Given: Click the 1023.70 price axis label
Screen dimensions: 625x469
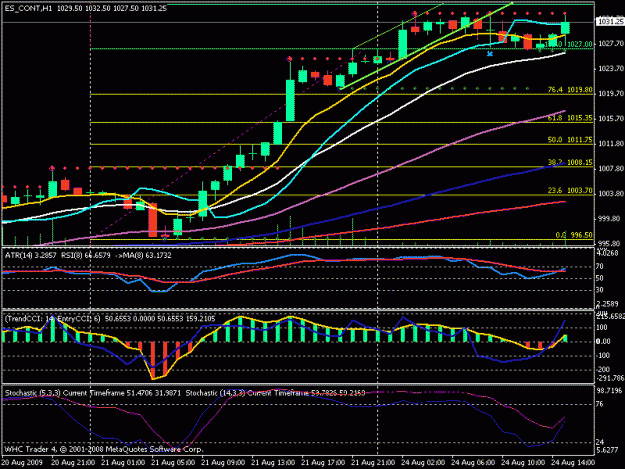Looking at the screenshot, I should [x=611, y=69].
